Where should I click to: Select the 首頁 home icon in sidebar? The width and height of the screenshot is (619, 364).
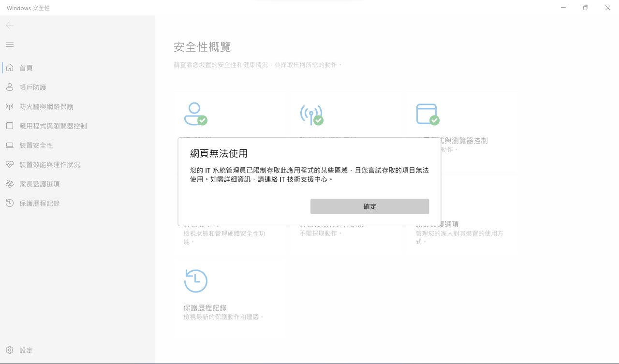[x=9, y=68]
